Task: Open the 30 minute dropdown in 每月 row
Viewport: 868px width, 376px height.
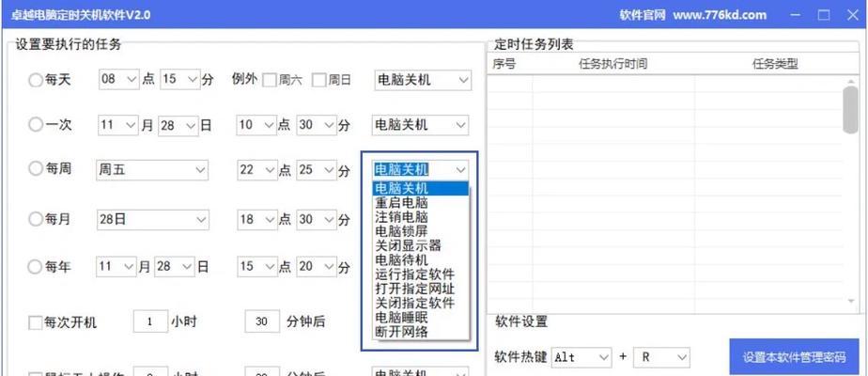Action: pyautogui.click(x=317, y=220)
